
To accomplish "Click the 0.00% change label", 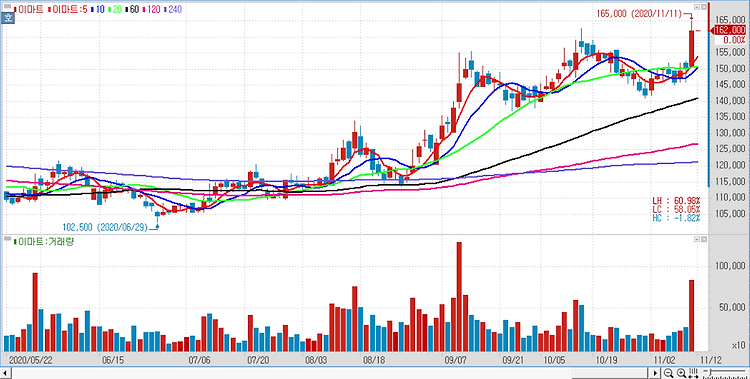I will pyautogui.click(x=735, y=39).
